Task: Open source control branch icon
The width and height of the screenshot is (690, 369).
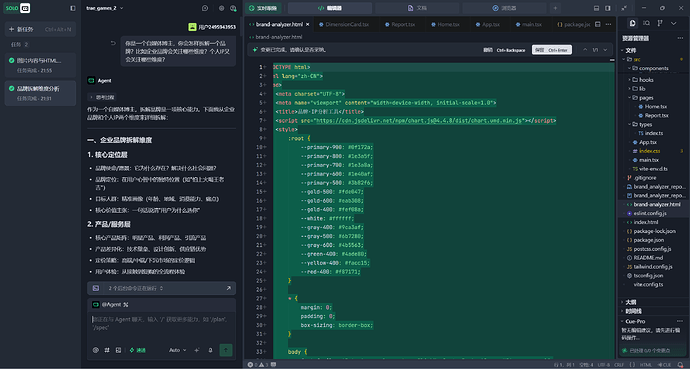Action: tap(660, 23)
